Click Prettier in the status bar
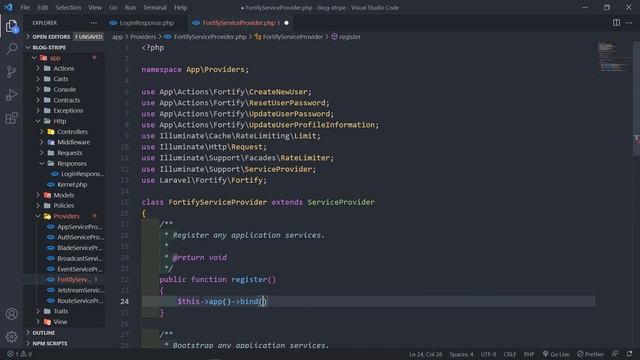The width and height of the screenshot is (640, 360). pos(590,354)
